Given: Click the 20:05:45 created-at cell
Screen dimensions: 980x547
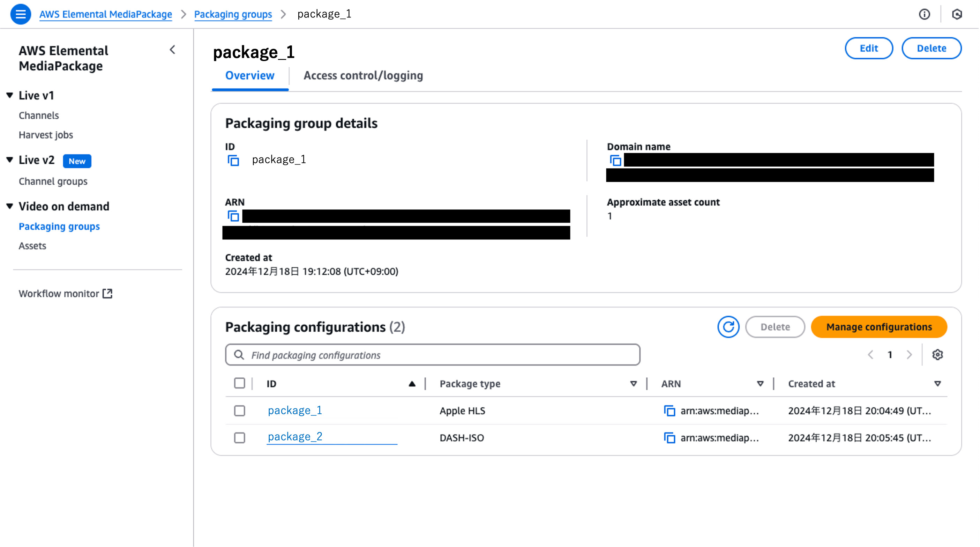Looking at the screenshot, I should (x=859, y=438).
